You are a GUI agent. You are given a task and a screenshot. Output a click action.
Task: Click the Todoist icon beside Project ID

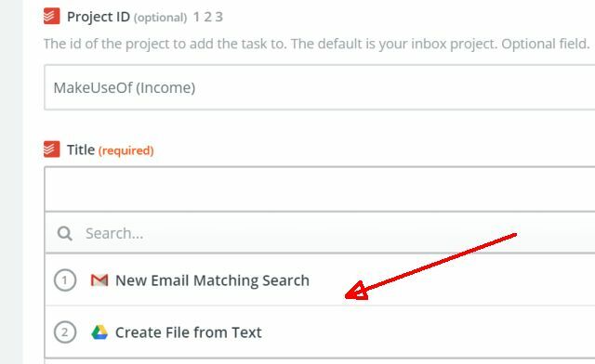coord(52,17)
